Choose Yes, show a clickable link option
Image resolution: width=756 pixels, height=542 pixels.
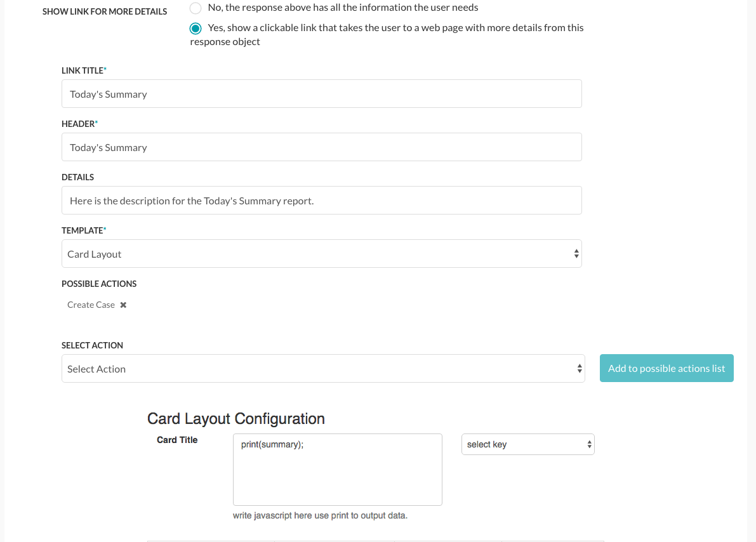(x=196, y=29)
